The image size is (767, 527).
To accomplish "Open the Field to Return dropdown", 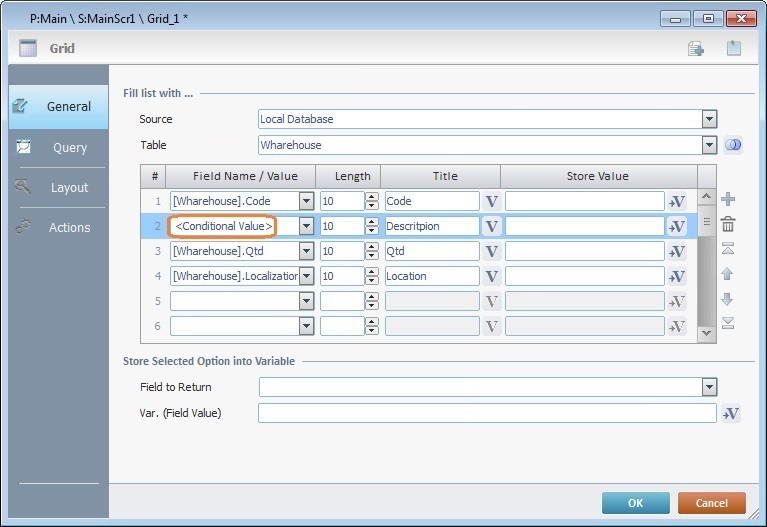I will click(x=709, y=387).
